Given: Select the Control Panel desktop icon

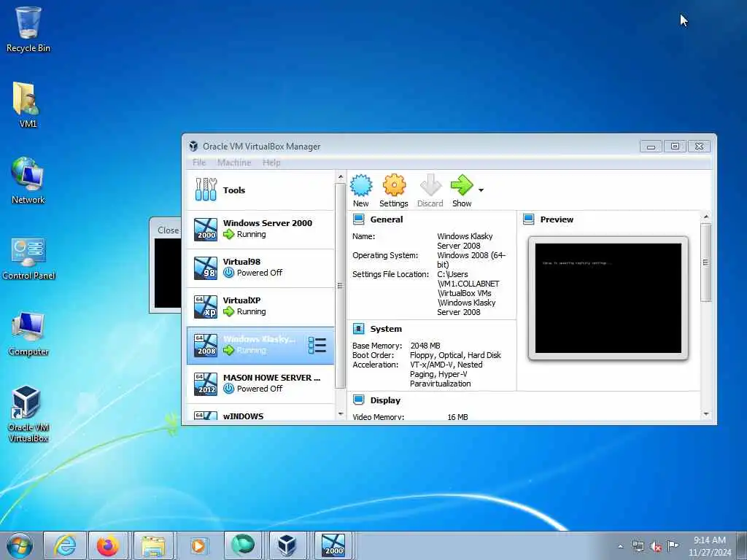Looking at the screenshot, I should click(x=28, y=257).
